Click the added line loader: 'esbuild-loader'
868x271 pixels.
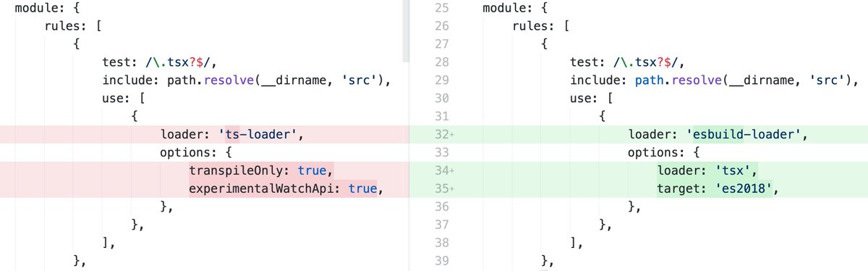[x=639, y=134]
